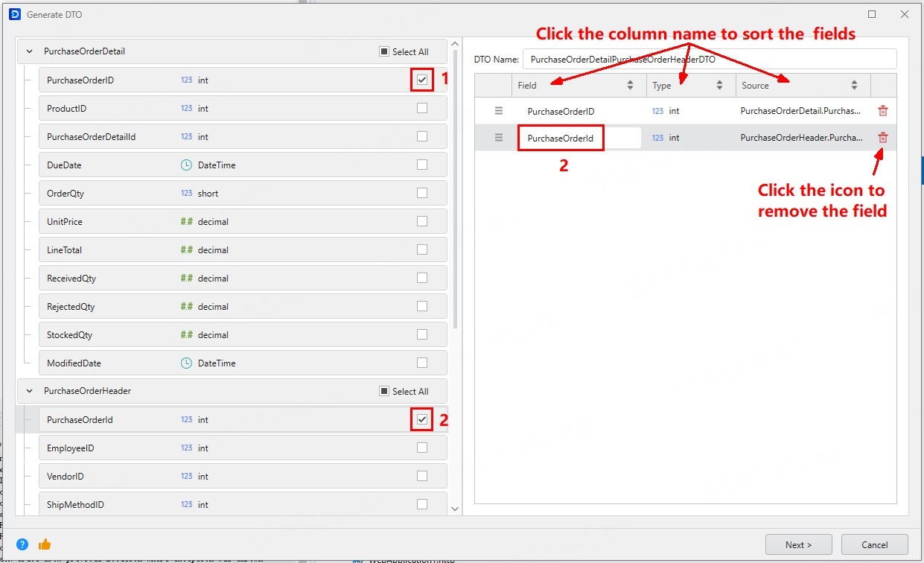The image size is (924, 563).
Task: Toggle Select All for PurchaseOrderHeader
Action: 384,391
